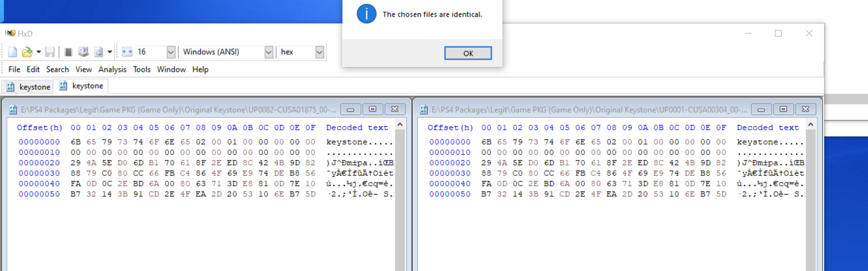Click the left pane vertical scrollbar track
Screen dimensions: 868x271
coord(400,200)
